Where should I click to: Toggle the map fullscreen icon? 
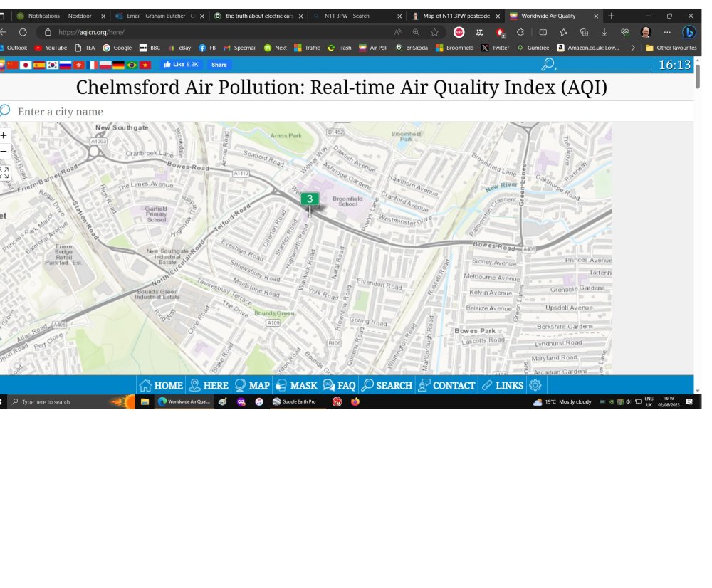tap(4, 172)
